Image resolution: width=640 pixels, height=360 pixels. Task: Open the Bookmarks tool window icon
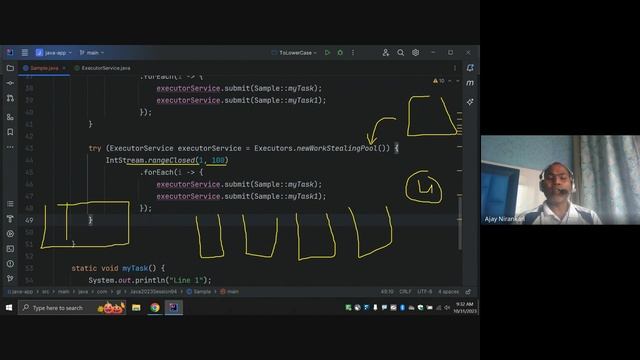click(10, 132)
